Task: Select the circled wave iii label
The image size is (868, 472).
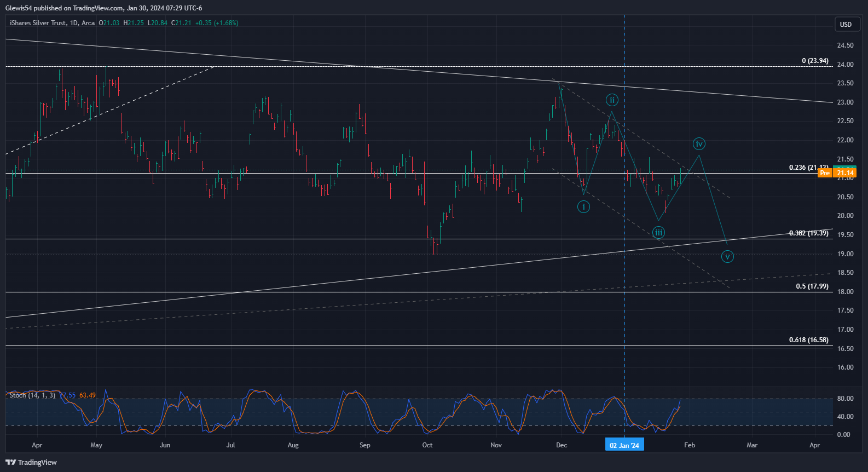Action: tap(659, 232)
